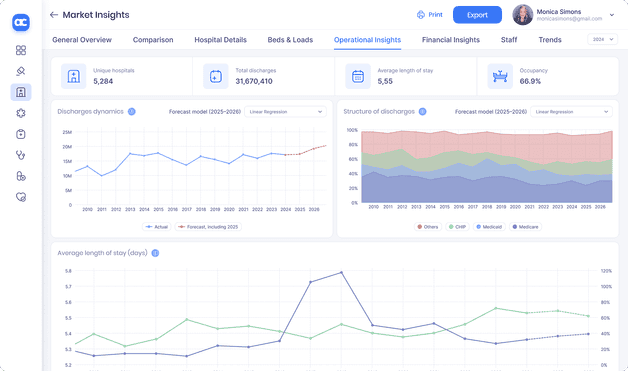The height and width of the screenshot is (371, 628).
Task: Open info icon beside Average length of stay (days)
Action: (155, 253)
